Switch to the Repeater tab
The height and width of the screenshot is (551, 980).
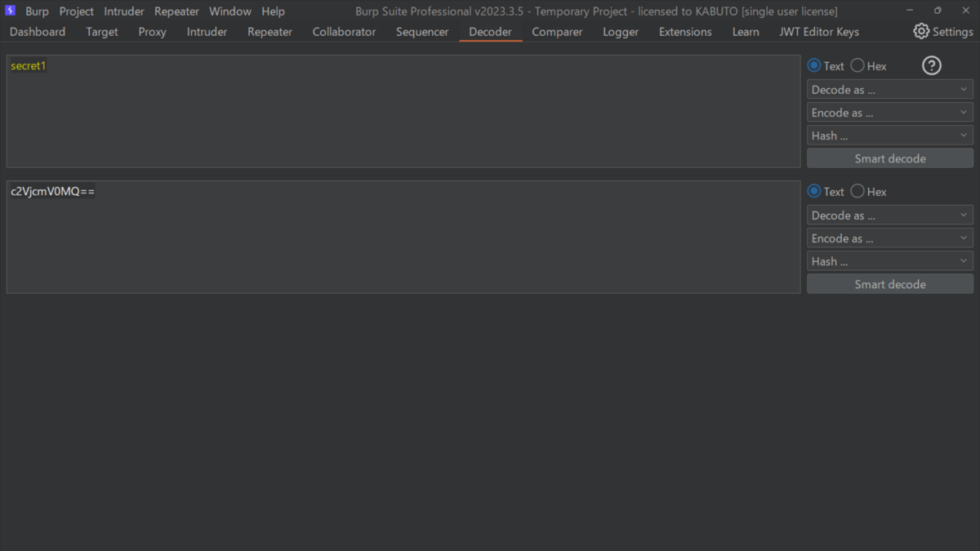pos(269,32)
